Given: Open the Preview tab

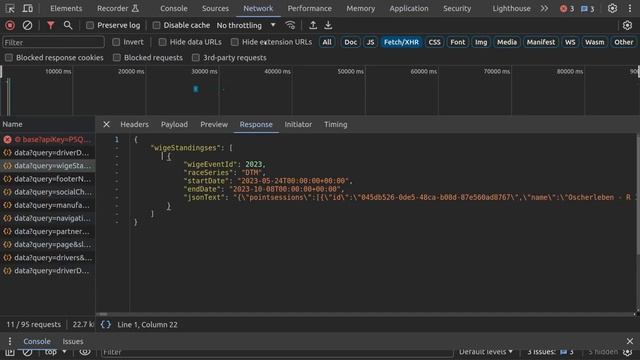Looking at the screenshot, I should 214,124.
